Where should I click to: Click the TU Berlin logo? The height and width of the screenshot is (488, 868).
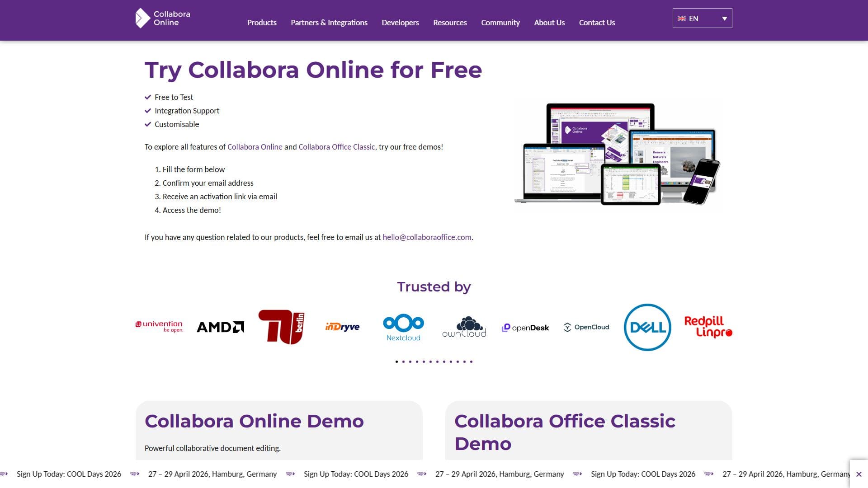[x=281, y=327]
